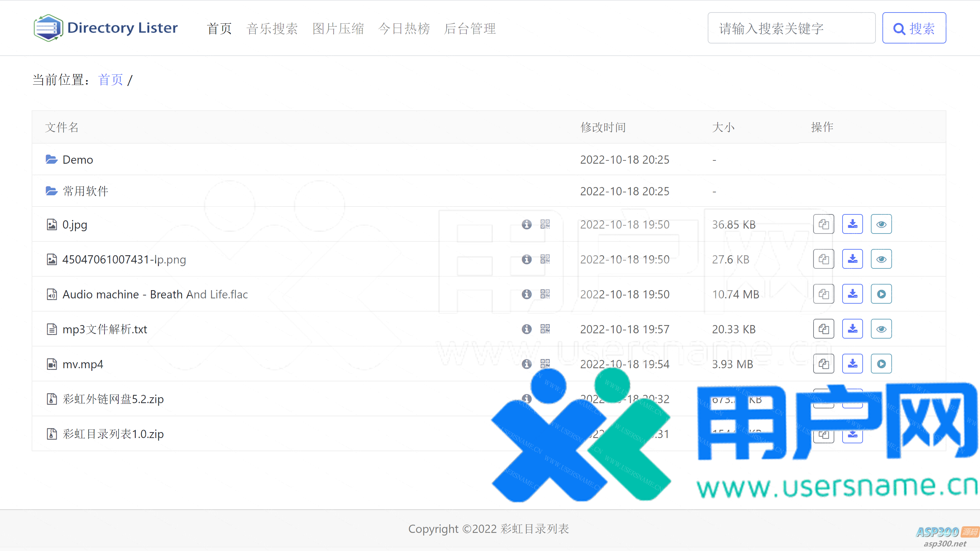Click the 36.85 KB size value
This screenshot has height=551, width=980.
(734, 225)
